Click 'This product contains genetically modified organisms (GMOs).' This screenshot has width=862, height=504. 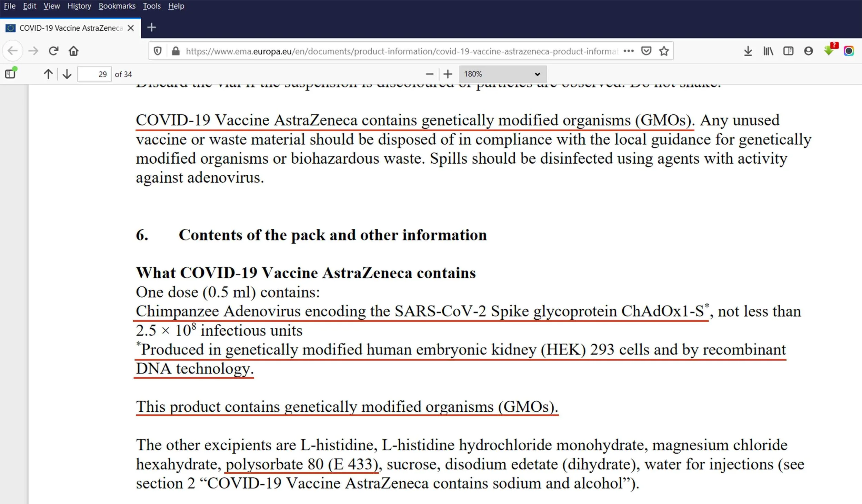coord(347,407)
